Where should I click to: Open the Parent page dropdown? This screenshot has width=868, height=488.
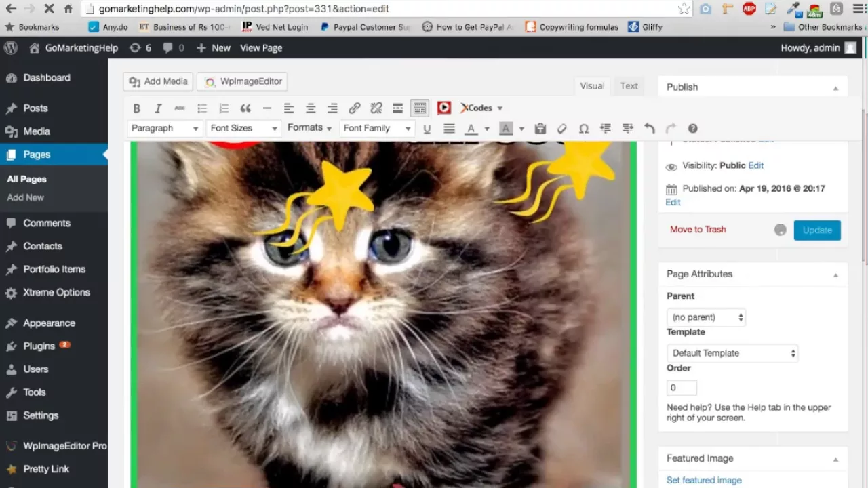click(706, 317)
